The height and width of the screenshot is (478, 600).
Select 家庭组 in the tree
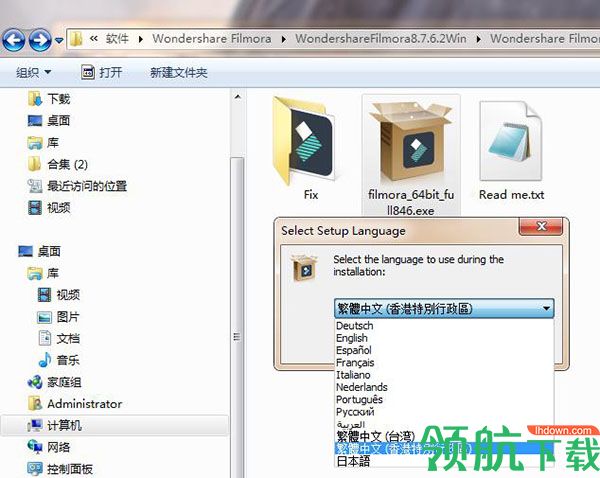[54, 382]
